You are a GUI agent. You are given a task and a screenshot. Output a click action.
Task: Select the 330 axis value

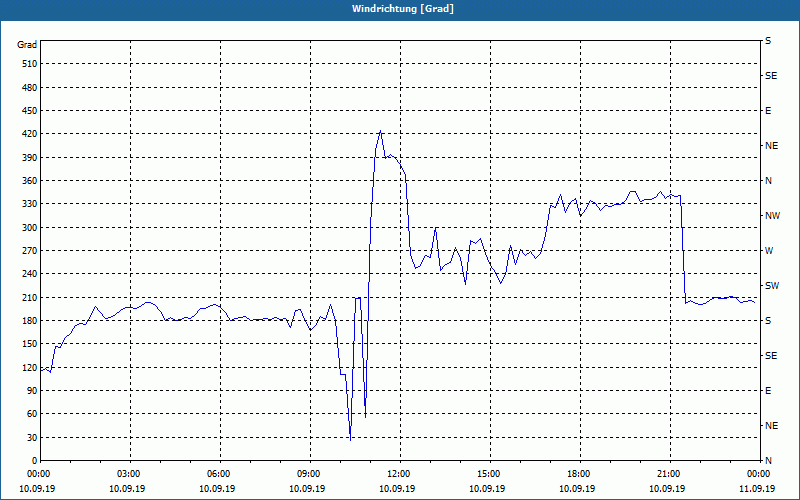click(x=30, y=204)
